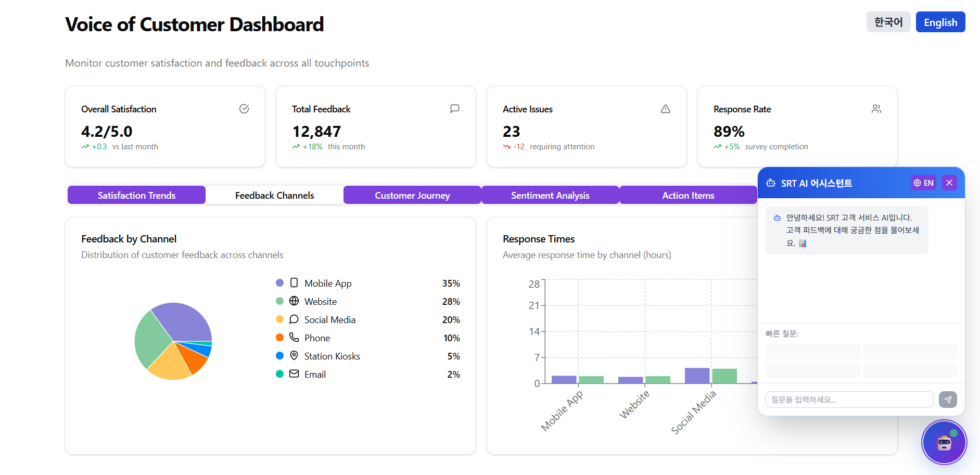Switch to the Customer Journey tab
Viewport: 980px width, 475px height.
click(x=412, y=196)
